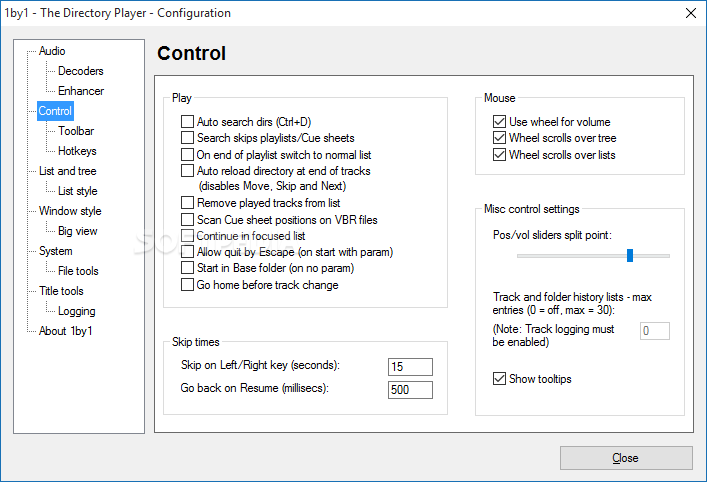The height and width of the screenshot is (482, 707).
Task: Open the About 1by1 page
Action: 65,331
